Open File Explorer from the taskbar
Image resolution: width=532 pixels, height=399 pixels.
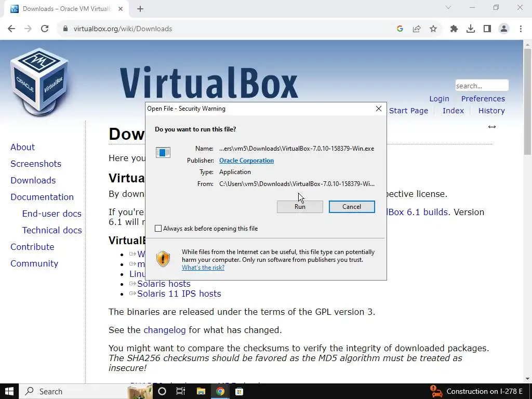pos(201,391)
